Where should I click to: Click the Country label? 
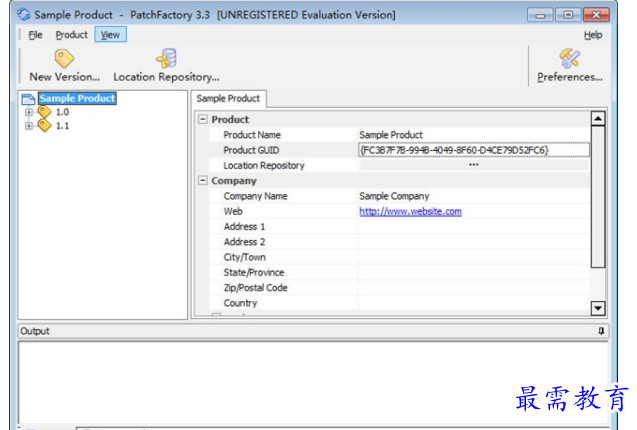coord(240,303)
